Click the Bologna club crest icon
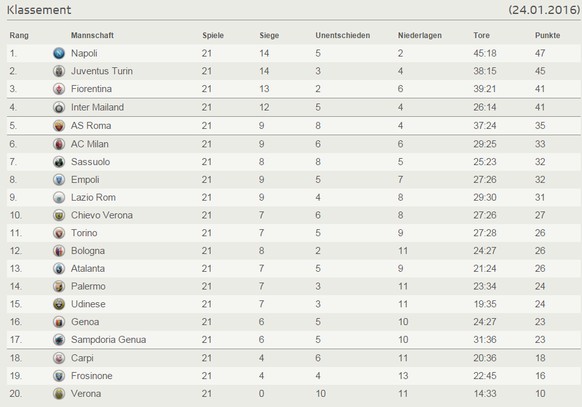 (59, 251)
